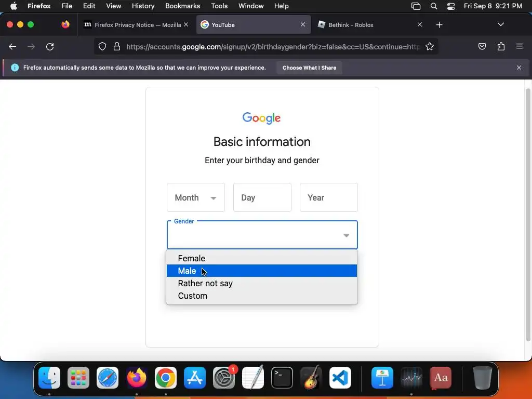Screen dimensions: 532x399
Task: Collapse the Gender dropdown field
Action: 262,235
